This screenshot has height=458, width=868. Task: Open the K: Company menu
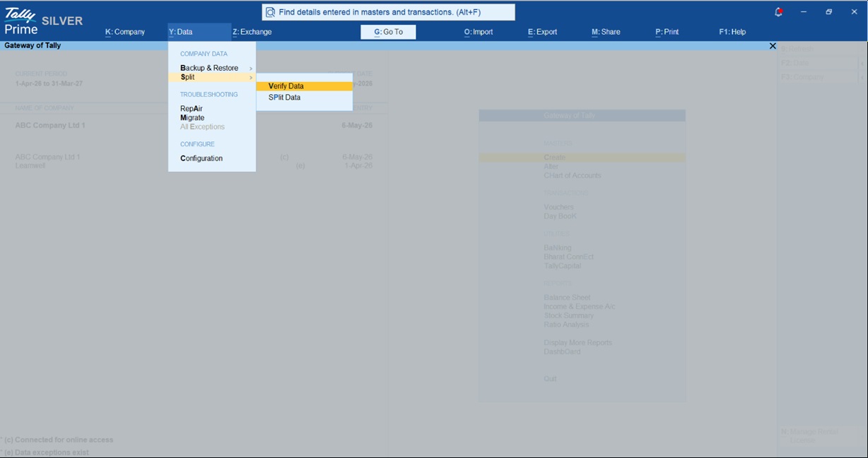[x=125, y=32]
